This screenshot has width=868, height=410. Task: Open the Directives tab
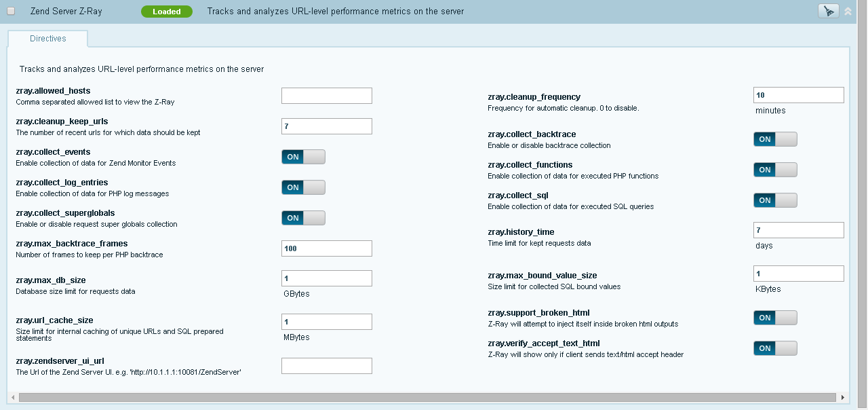pos(47,39)
